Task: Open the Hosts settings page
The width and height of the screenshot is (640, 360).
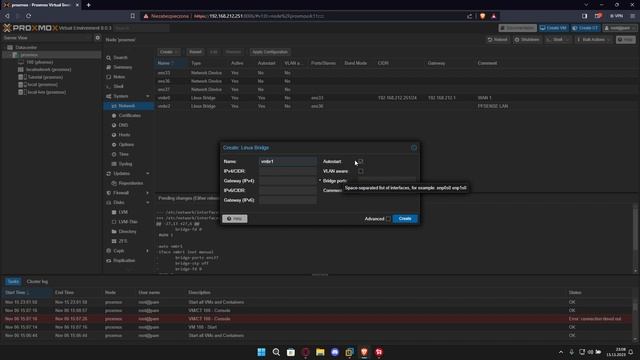Action: pos(124,135)
